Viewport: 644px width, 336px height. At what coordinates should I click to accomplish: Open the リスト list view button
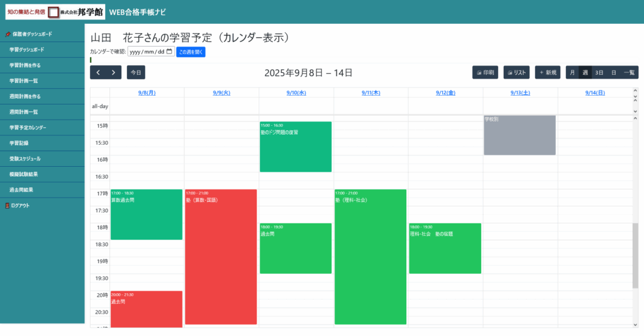point(516,72)
